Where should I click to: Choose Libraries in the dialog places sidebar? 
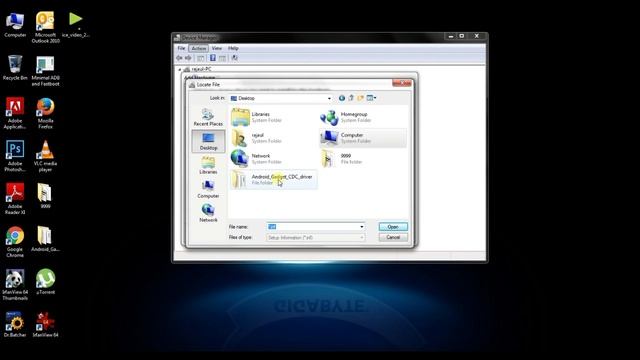tap(208, 165)
